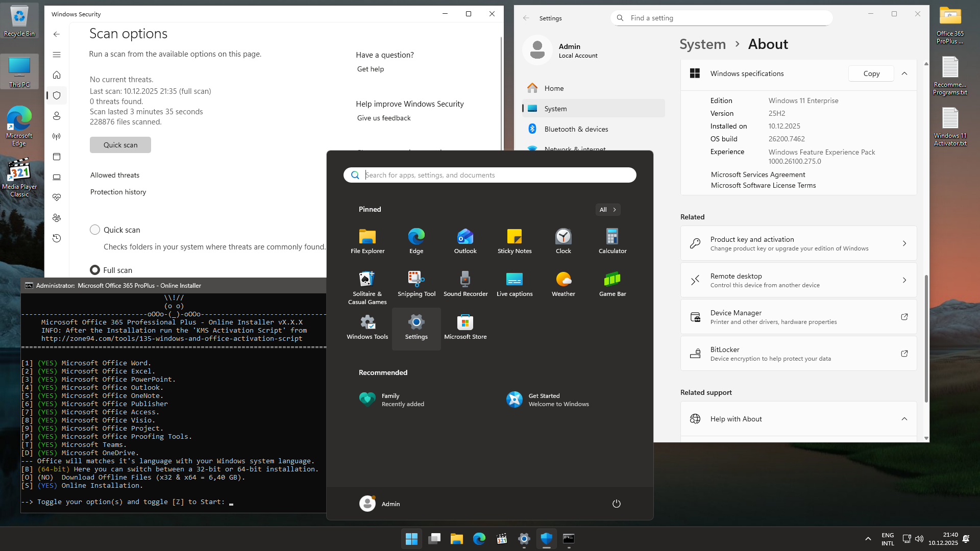980x551 pixels.
Task: Collapse the Windows specifications section
Action: pos(905,73)
